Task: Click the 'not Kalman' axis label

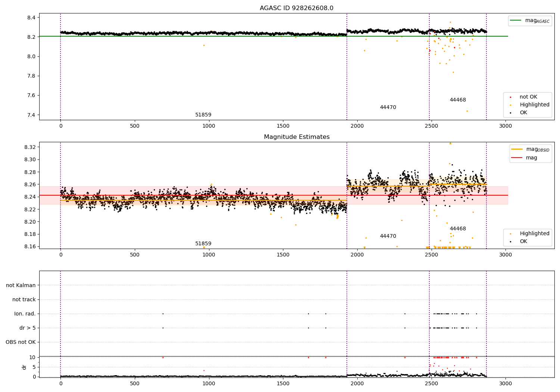Action: point(21,286)
